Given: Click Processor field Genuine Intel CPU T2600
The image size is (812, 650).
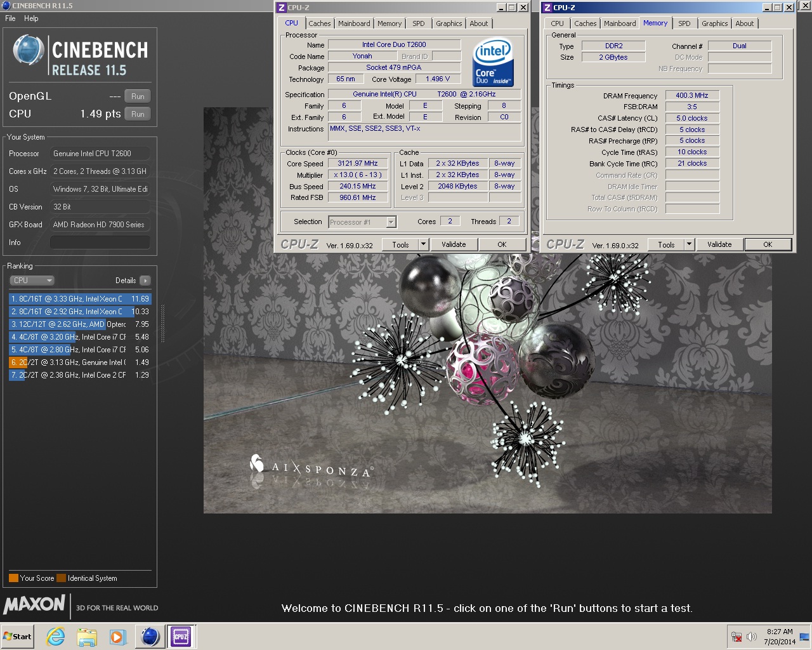Looking at the screenshot, I should pos(100,154).
